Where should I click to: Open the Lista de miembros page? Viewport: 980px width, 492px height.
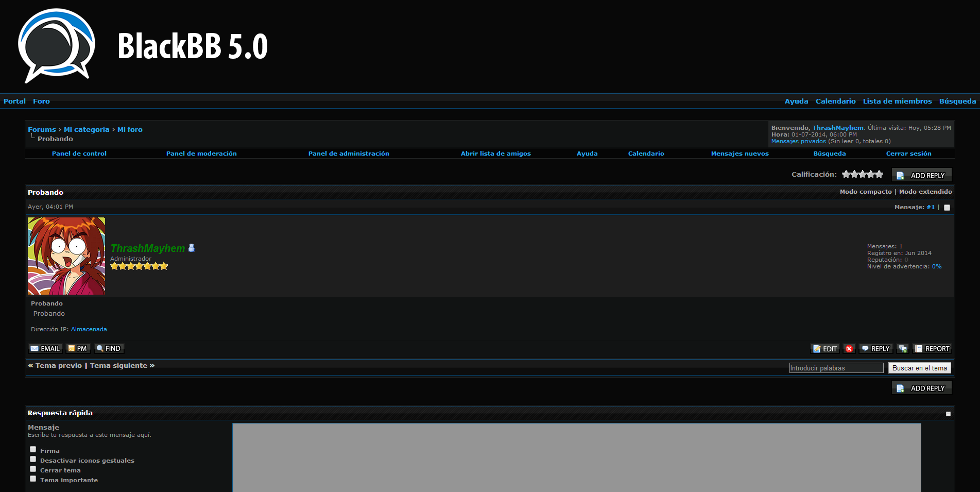[897, 101]
